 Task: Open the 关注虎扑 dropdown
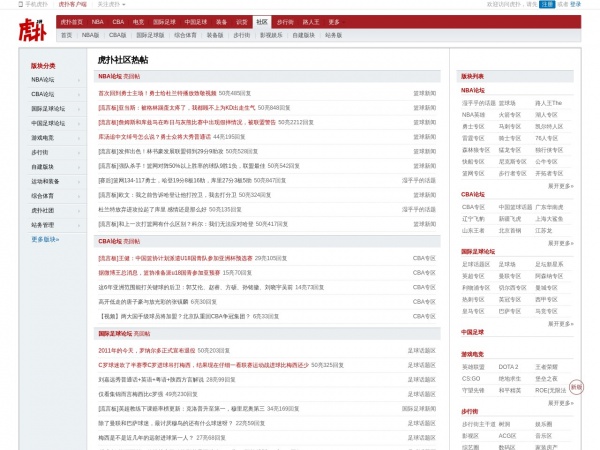pos(111,4)
